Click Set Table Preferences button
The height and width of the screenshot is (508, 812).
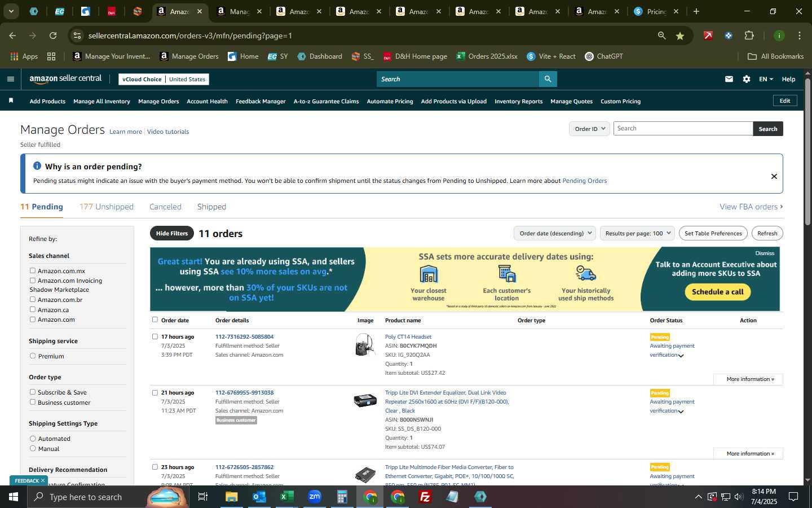[713, 233]
